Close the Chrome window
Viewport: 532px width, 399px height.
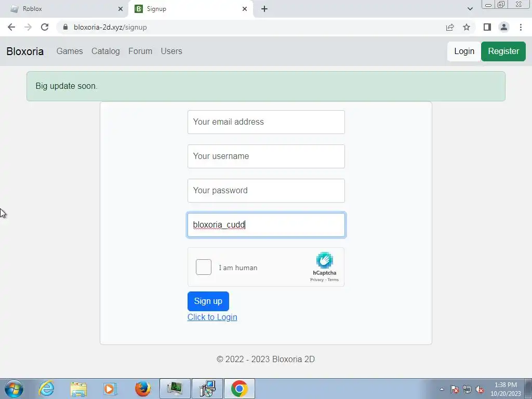click(x=519, y=4)
